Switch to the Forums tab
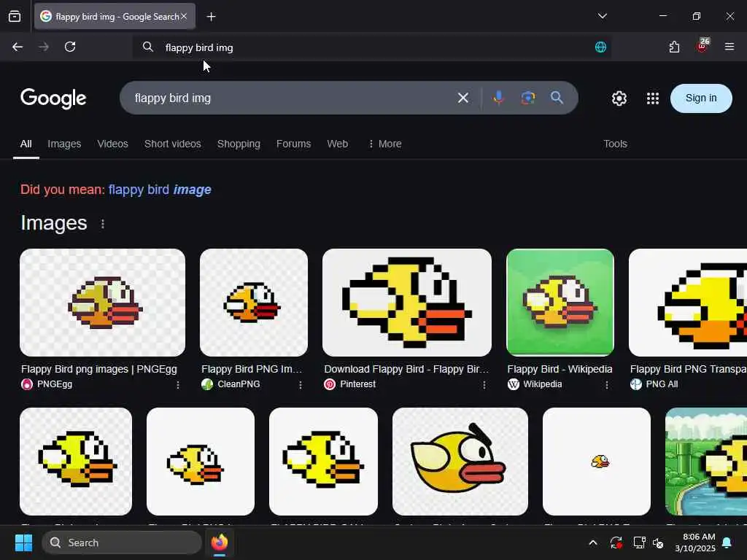Screen dimensions: 747x560 293,144
